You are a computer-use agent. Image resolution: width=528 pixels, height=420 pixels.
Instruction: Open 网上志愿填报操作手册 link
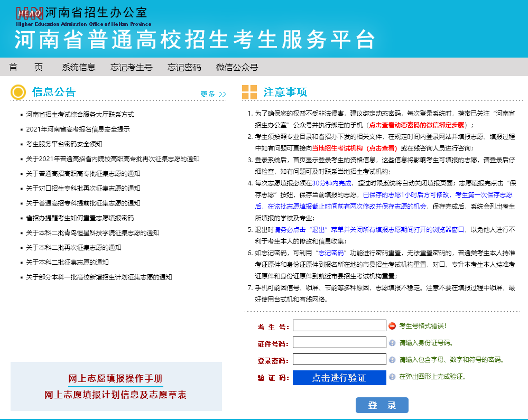(116, 379)
